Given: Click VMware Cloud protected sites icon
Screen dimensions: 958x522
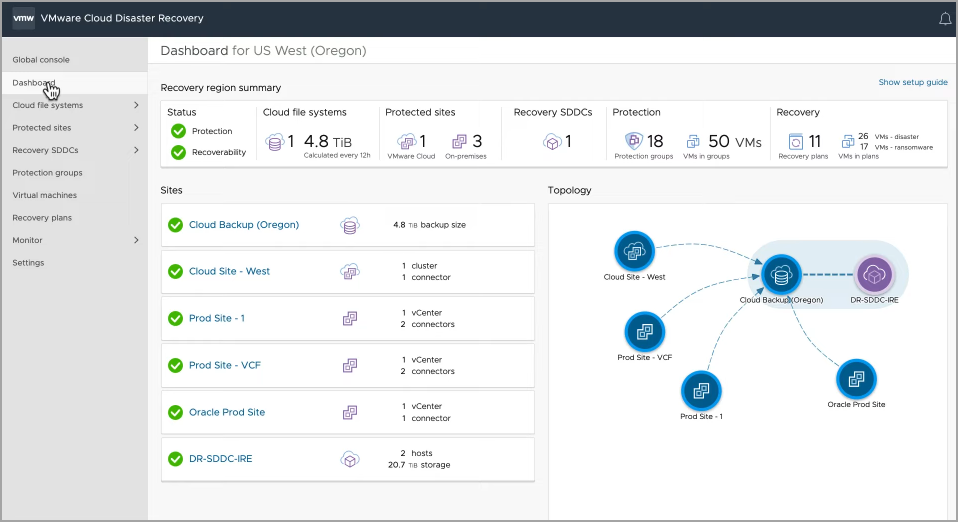Looking at the screenshot, I should [x=407, y=142].
